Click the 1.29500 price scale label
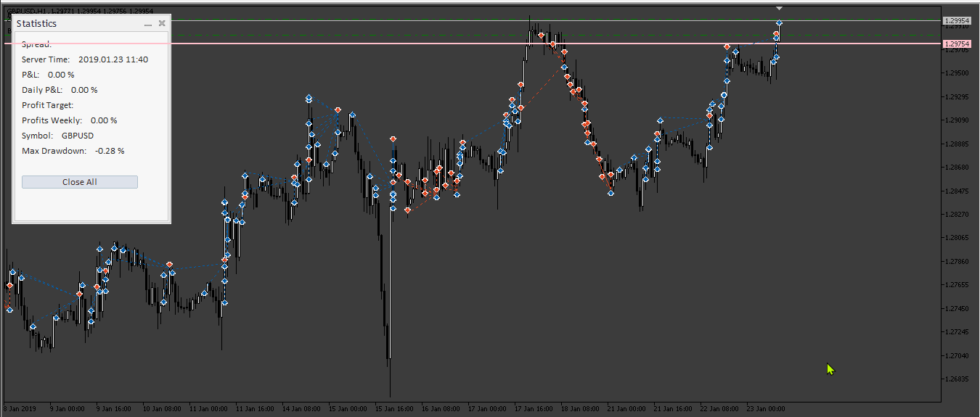 pyautogui.click(x=957, y=73)
